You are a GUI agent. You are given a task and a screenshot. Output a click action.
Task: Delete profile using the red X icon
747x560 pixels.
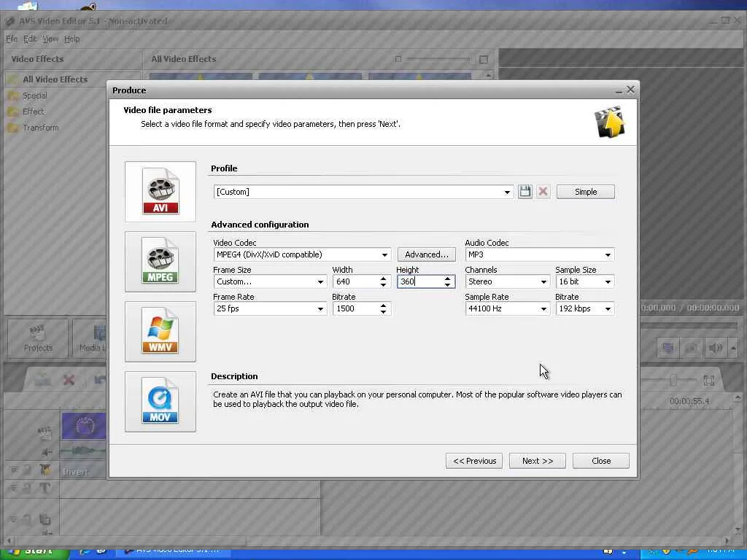[543, 192]
